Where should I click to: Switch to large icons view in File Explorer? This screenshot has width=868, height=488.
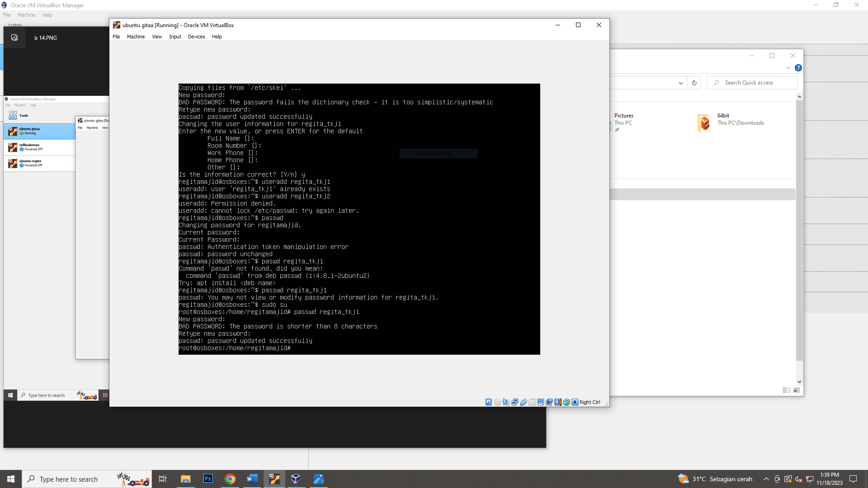tap(797, 390)
